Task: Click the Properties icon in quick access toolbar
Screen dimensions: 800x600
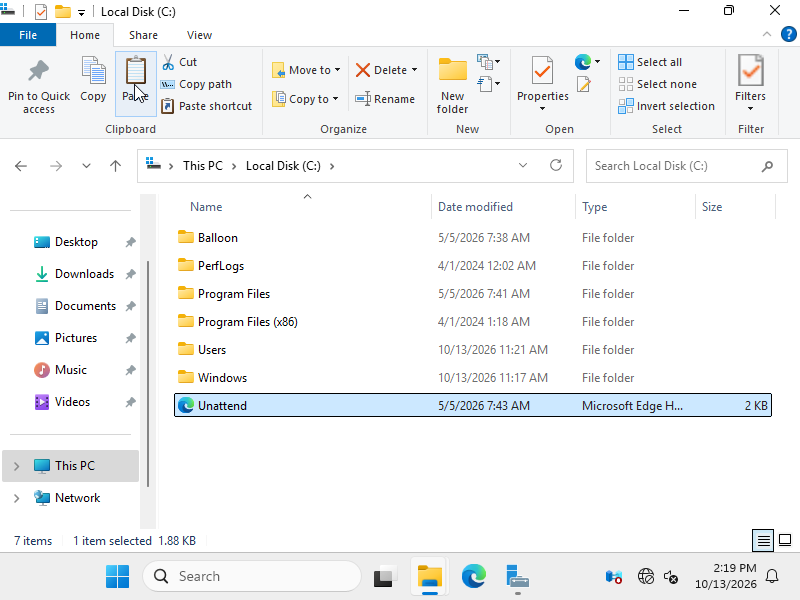Action: (x=41, y=11)
